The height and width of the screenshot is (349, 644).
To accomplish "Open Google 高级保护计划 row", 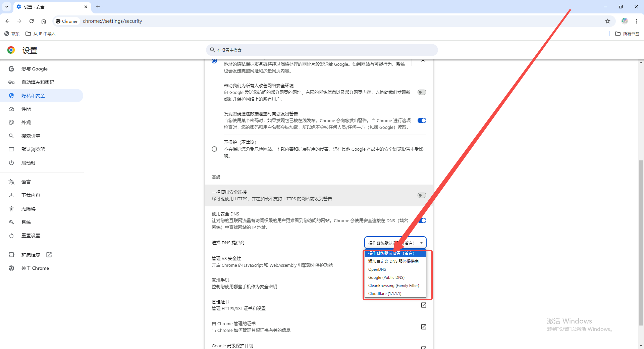I will pyautogui.click(x=319, y=344).
